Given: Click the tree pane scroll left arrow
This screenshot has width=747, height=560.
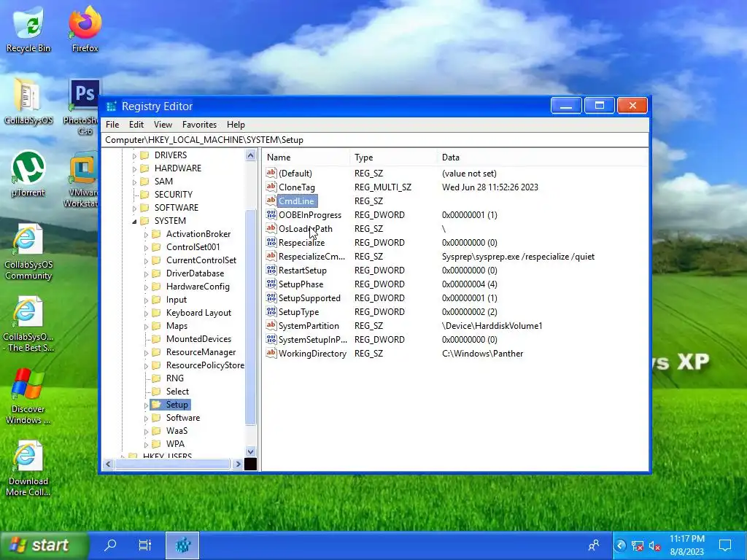Looking at the screenshot, I should (108, 464).
